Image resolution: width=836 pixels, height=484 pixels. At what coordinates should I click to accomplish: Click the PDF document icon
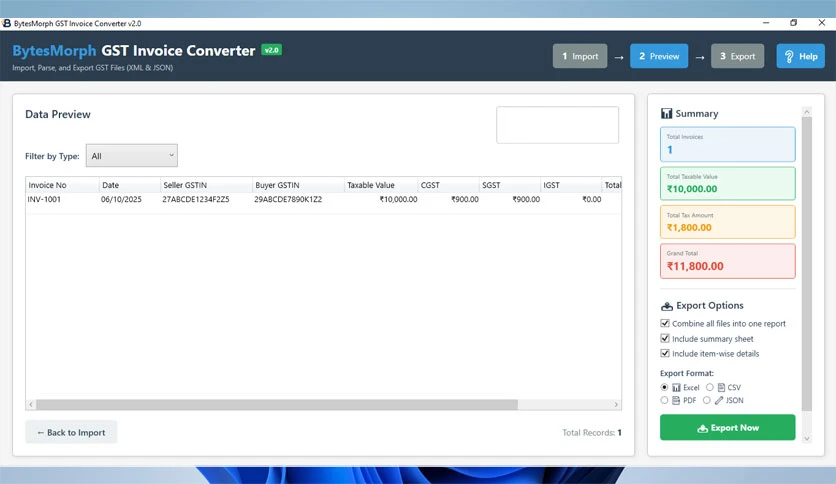(676, 400)
